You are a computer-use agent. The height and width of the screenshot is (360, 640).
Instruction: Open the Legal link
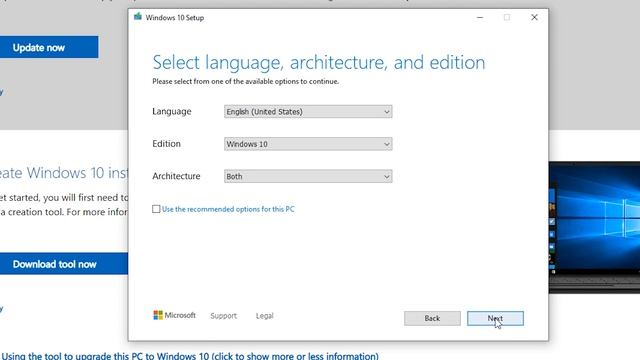tap(264, 316)
